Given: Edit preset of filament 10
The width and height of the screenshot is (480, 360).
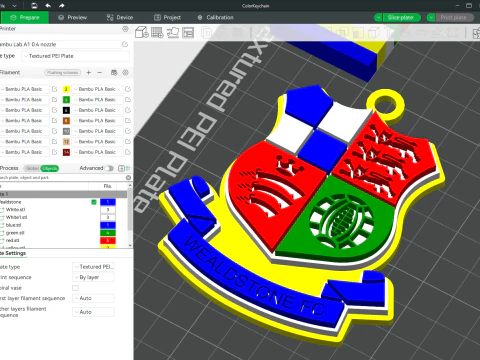Looking at the screenshot, I should [128, 131].
